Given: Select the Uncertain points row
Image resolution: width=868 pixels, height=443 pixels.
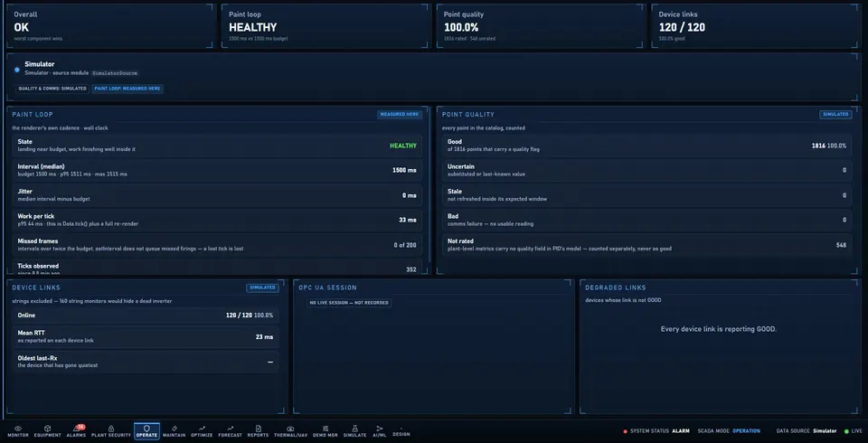Looking at the screenshot, I should [x=647, y=170].
